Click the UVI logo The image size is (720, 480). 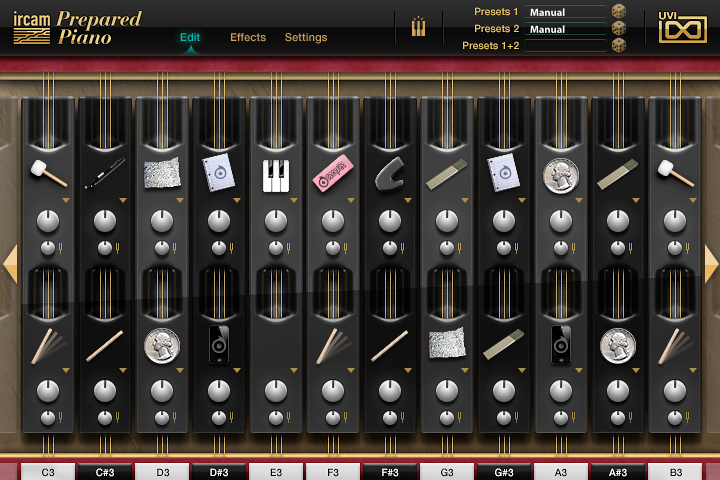pos(682,28)
